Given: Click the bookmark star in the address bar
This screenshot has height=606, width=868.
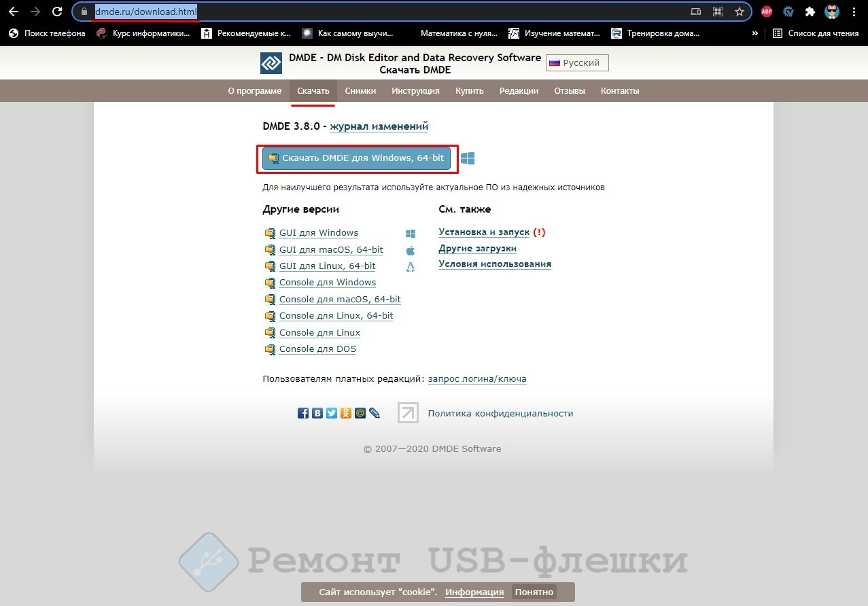Looking at the screenshot, I should click(x=740, y=12).
